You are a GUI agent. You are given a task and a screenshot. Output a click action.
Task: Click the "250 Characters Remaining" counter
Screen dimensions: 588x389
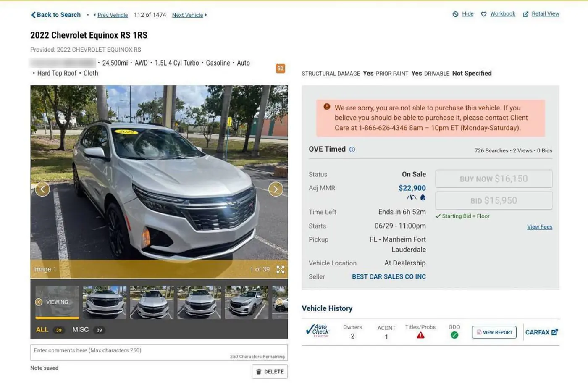[257, 357]
